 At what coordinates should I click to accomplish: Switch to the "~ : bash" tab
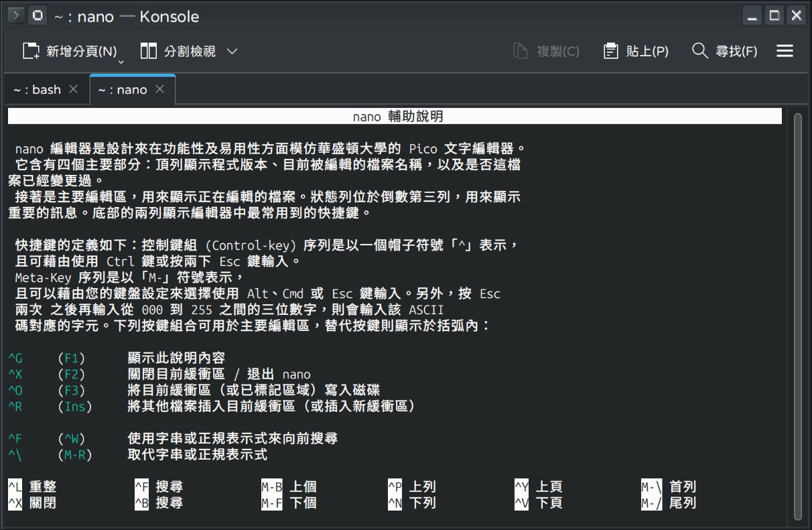(37, 90)
